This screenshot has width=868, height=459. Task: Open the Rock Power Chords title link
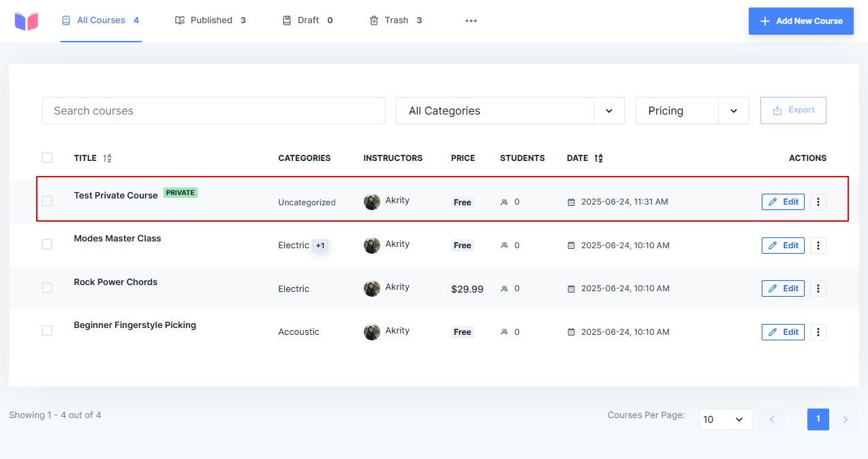[116, 282]
